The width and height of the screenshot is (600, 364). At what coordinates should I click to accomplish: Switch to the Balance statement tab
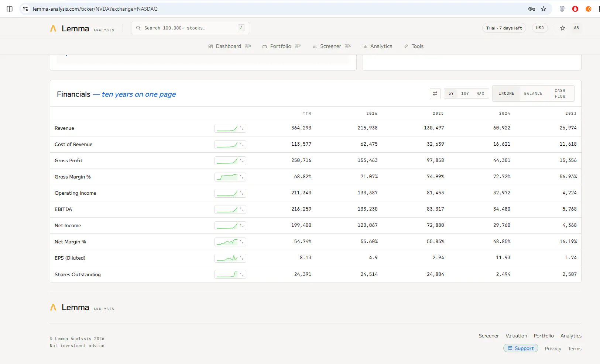click(x=533, y=94)
